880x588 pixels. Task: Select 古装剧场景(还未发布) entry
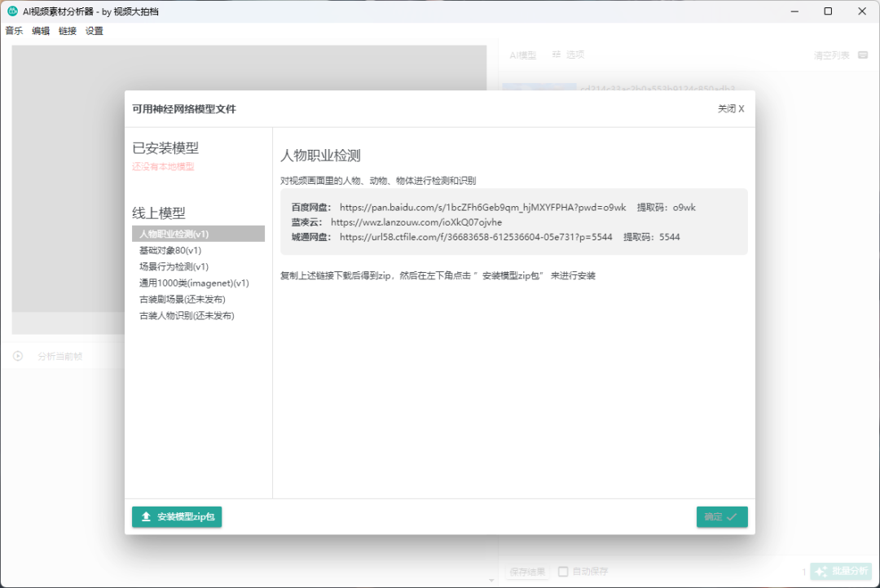[182, 300]
